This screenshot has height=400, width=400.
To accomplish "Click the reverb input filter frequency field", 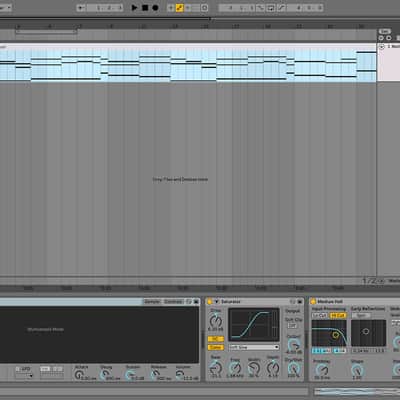I will coord(322,351).
